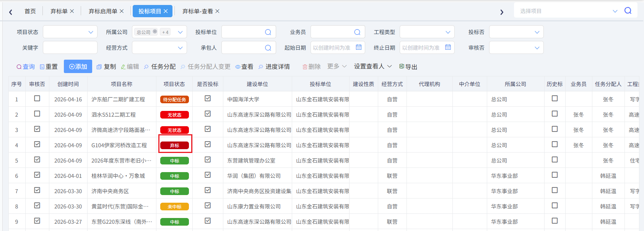This screenshot has height=231, width=644.
Task: Expand the 更多 dropdown menu
Action: (337, 66)
